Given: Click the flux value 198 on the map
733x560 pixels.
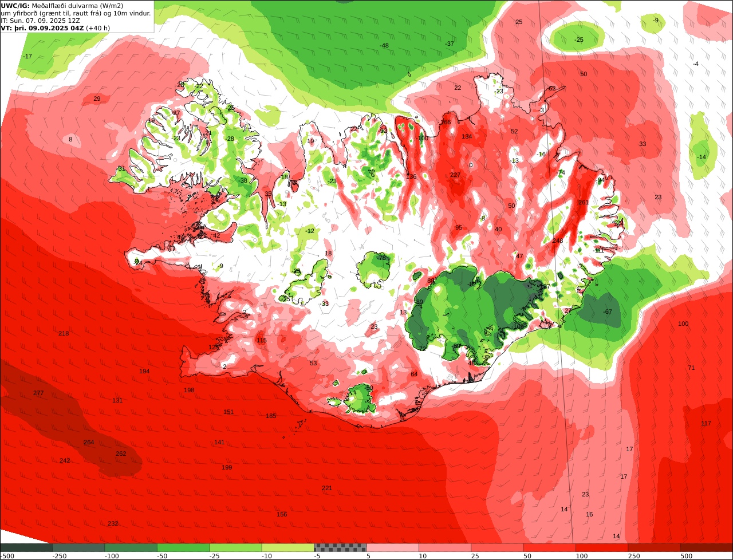Looking at the screenshot, I should point(189,391).
